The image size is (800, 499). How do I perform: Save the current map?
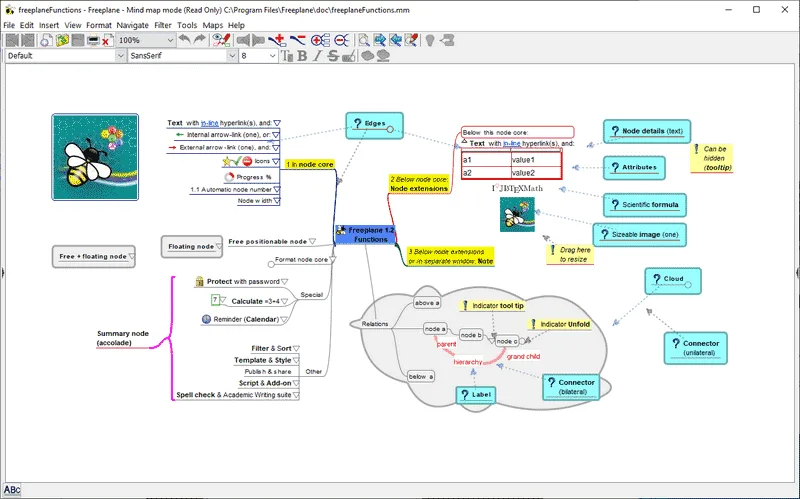[x=78, y=40]
